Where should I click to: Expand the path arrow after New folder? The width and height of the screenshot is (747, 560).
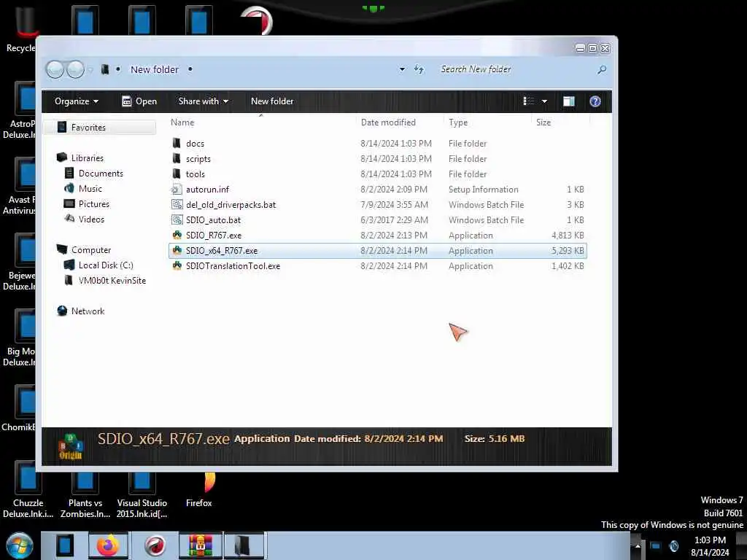point(190,69)
